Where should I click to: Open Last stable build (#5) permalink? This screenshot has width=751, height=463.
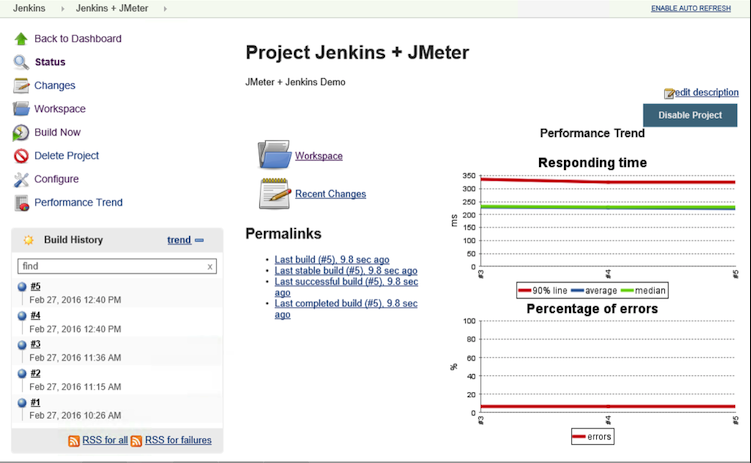[346, 271]
